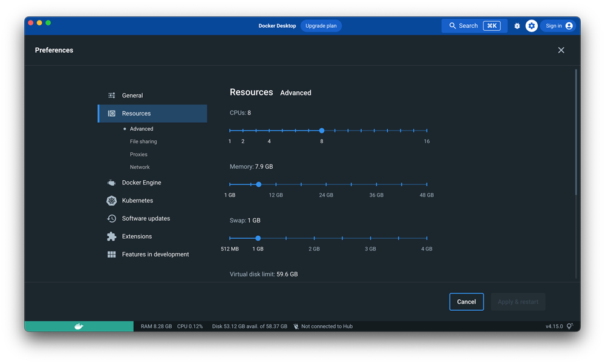Open Docker Engine settings
Image resolution: width=605 pixels, height=364 pixels.
(x=141, y=183)
